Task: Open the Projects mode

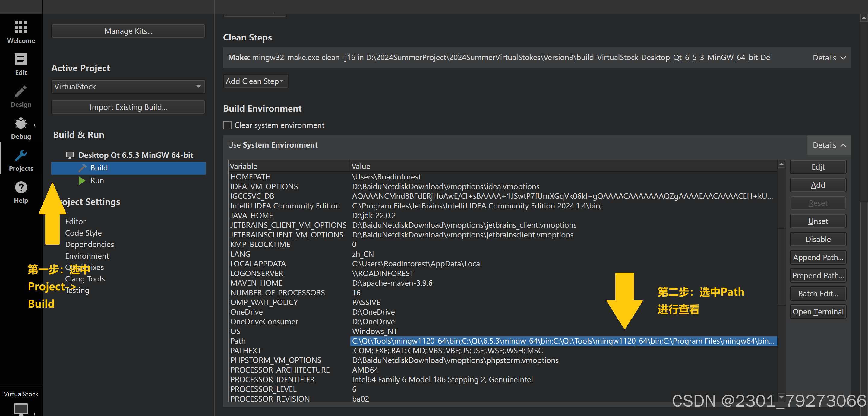Action: click(x=21, y=159)
